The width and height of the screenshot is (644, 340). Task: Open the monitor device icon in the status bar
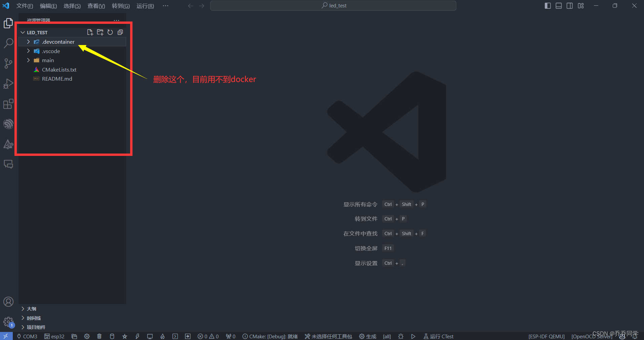coord(150,336)
